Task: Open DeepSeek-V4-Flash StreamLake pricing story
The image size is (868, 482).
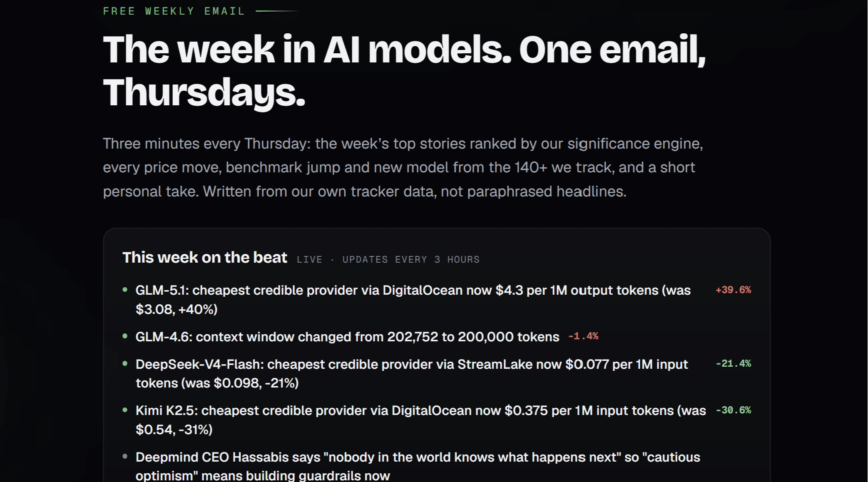Action: point(412,373)
